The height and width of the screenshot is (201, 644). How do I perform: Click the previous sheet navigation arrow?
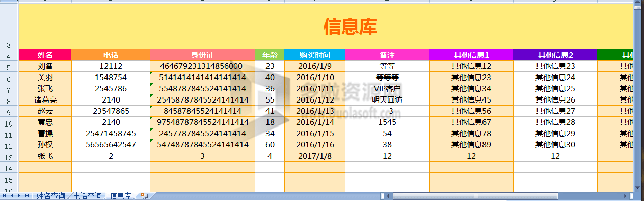(x=12, y=196)
